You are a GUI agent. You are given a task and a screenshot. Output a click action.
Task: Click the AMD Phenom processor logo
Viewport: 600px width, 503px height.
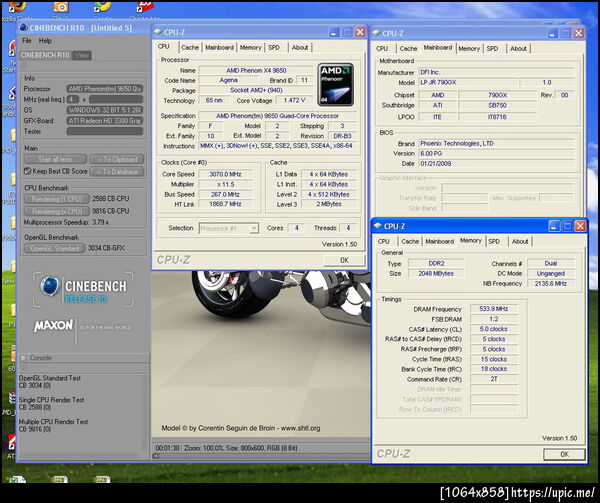point(335,86)
